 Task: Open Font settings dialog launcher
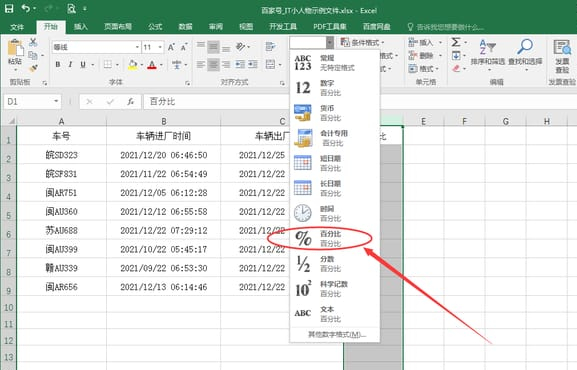(188, 83)
